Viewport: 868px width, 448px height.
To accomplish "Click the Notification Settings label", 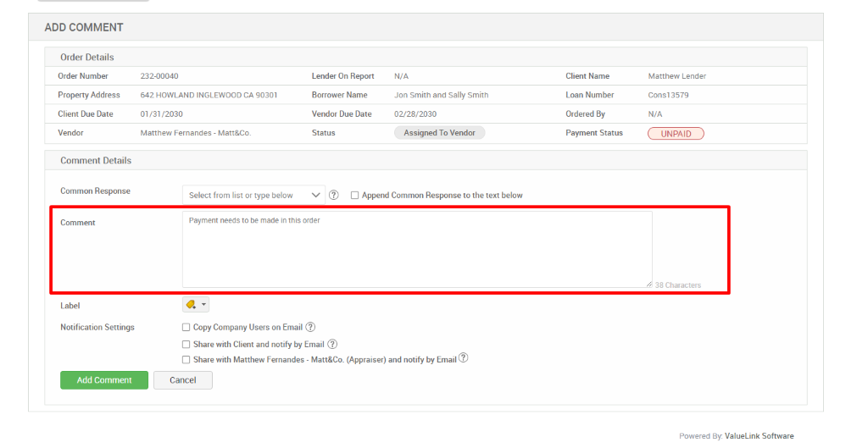I will (x=97, y=328).
